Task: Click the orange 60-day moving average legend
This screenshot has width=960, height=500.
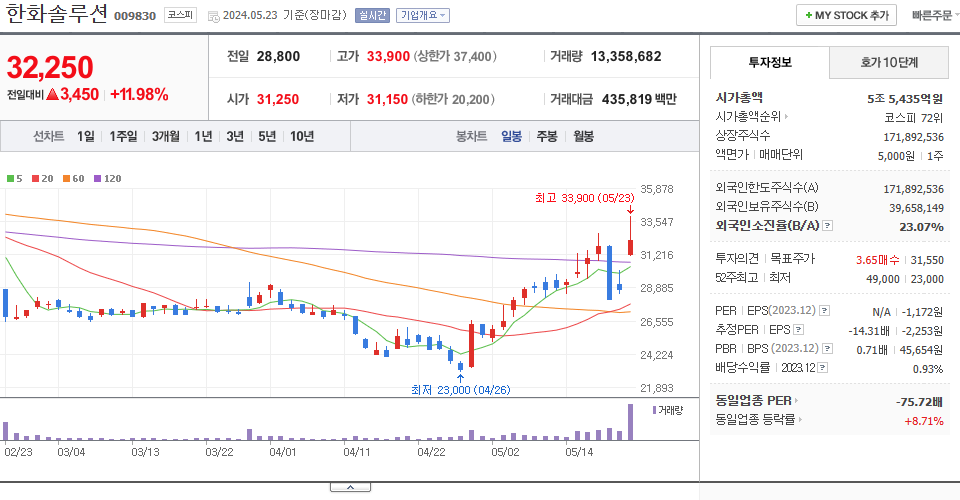Action: click(x=73, y=179)
